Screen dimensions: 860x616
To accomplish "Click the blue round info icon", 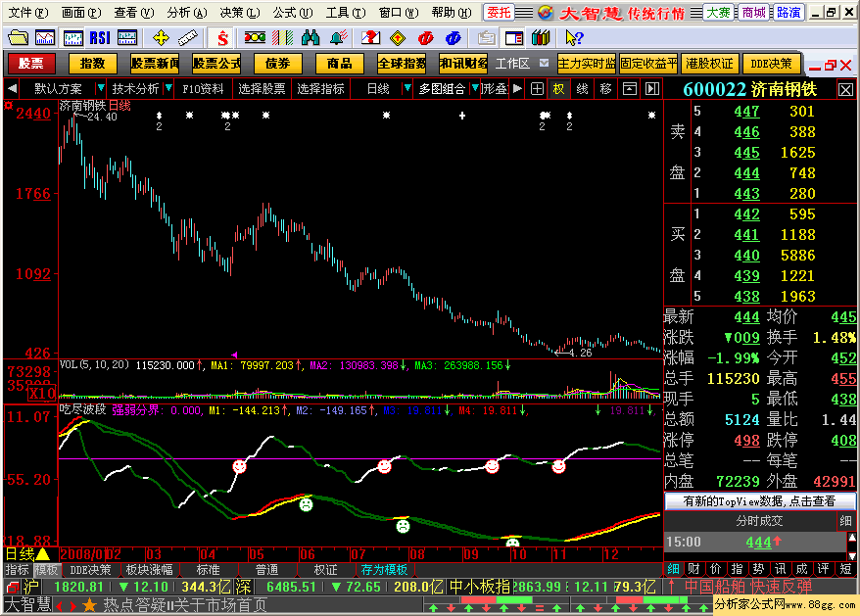I will tap(454, 38).
